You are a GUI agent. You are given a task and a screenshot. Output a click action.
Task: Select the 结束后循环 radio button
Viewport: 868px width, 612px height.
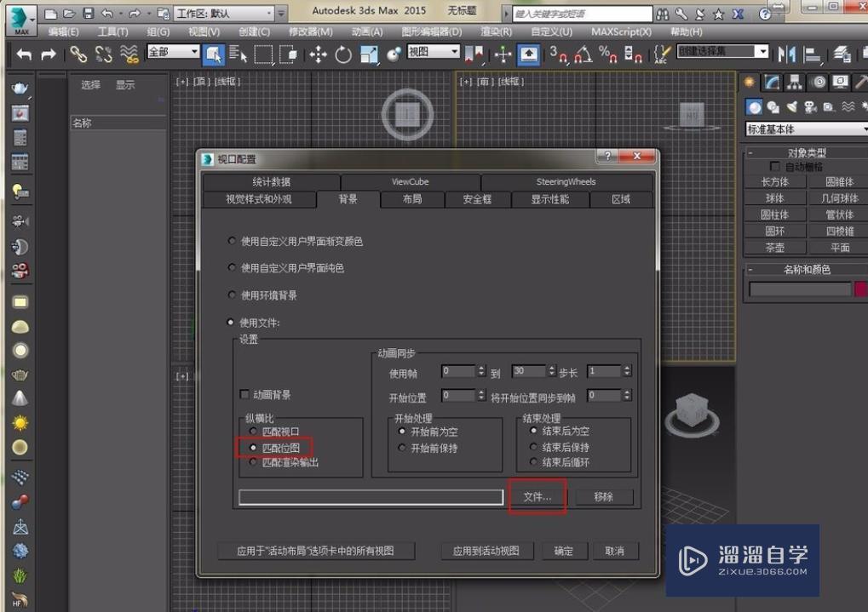[x=534, y=462]
